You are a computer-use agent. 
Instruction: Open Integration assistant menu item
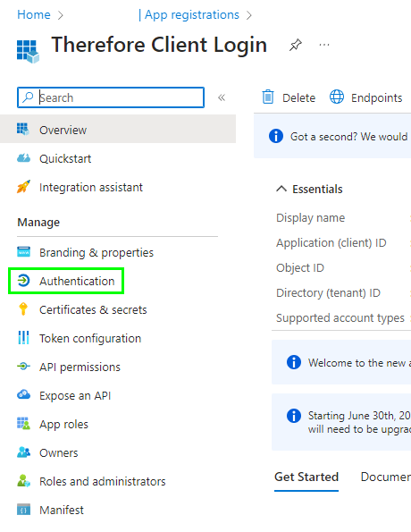click(91, 187)
